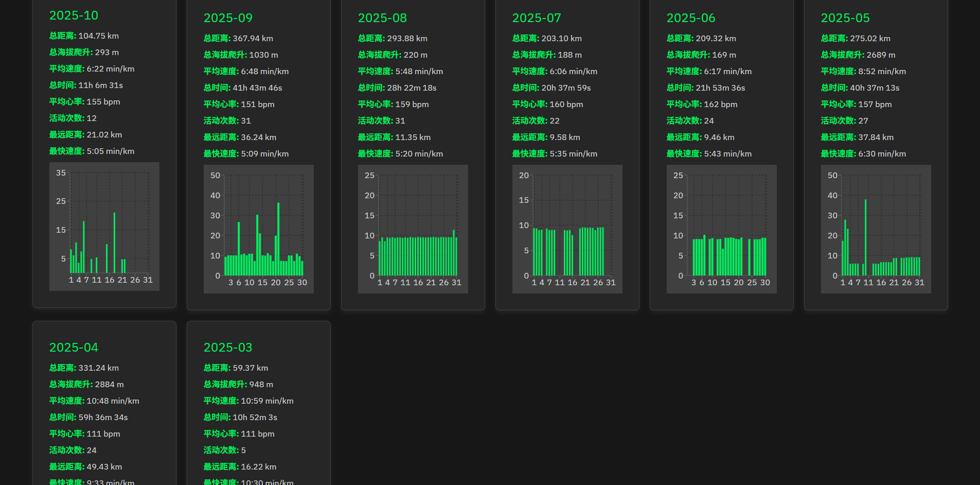980x485 pixels.
Task: Click the 2025-06 month title
Action: point(691,18)
